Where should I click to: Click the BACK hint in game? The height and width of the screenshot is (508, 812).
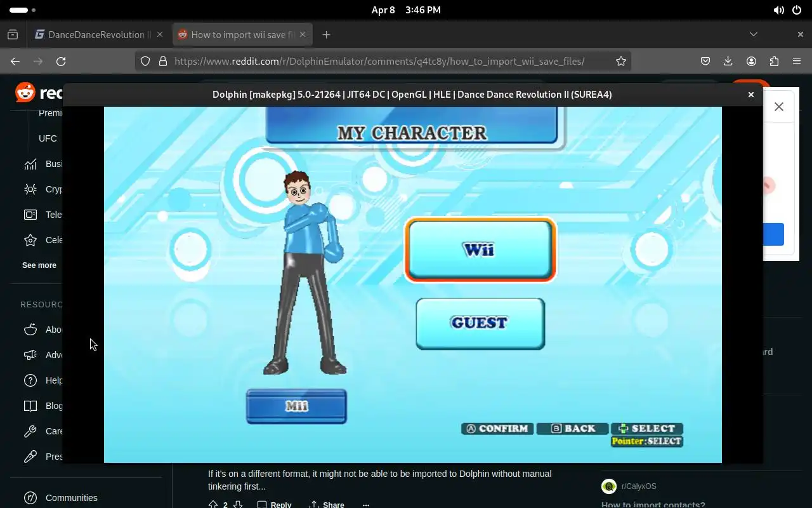click(572, 429)
